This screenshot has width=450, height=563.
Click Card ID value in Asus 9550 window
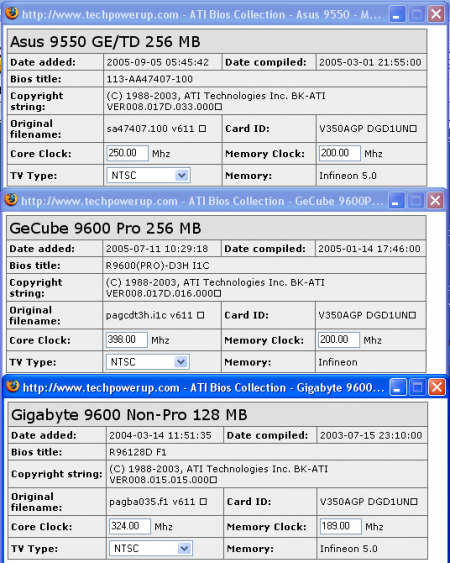368,129
